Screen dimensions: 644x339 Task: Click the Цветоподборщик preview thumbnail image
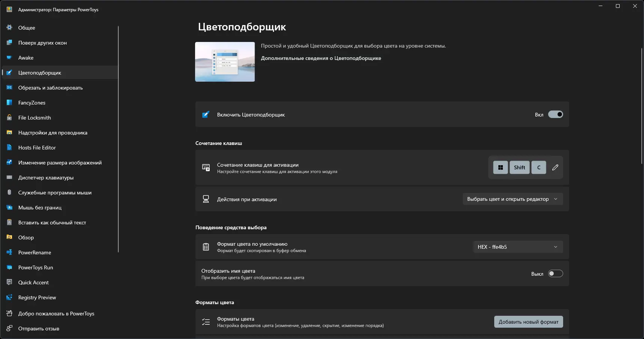[225, 62]
